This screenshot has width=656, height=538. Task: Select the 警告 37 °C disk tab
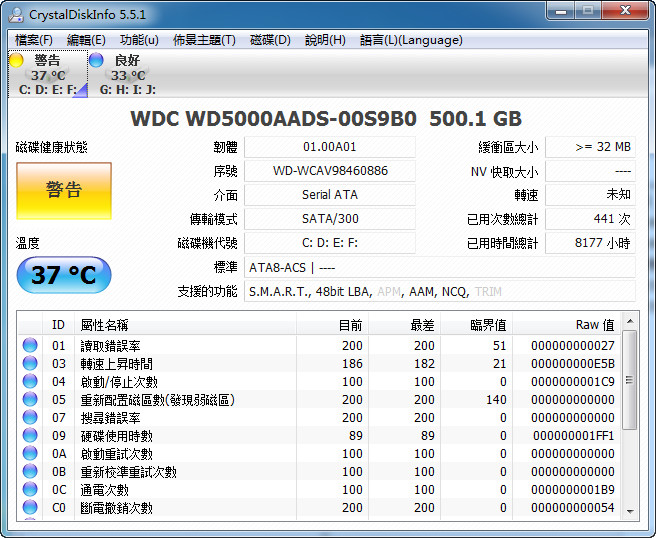point(48,74)
